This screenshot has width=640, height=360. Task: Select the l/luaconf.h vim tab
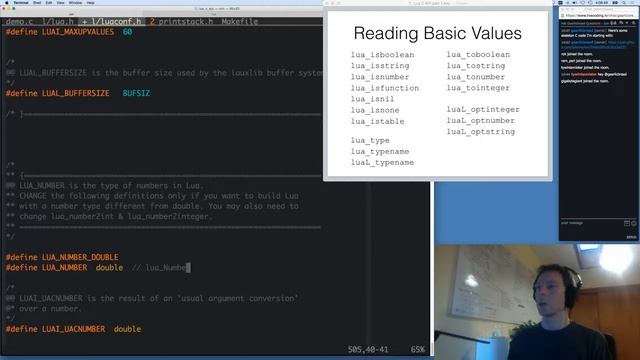click(111, 21)
